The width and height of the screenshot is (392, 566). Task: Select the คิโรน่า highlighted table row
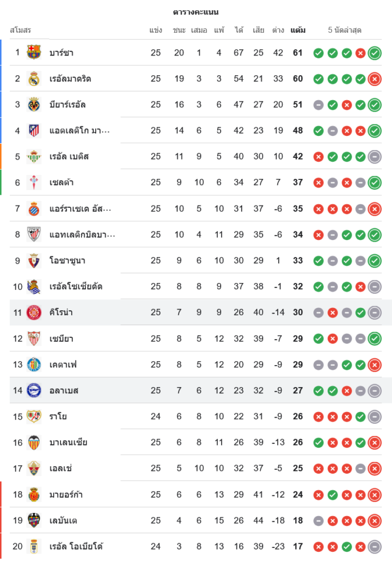click(x=198, y=312)
